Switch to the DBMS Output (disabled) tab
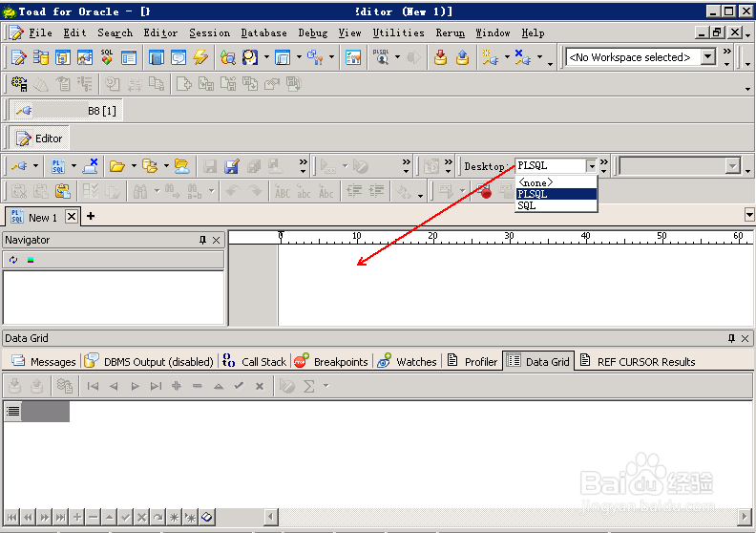Viewport: 756px width, 533px height. [x=149, y=362]
